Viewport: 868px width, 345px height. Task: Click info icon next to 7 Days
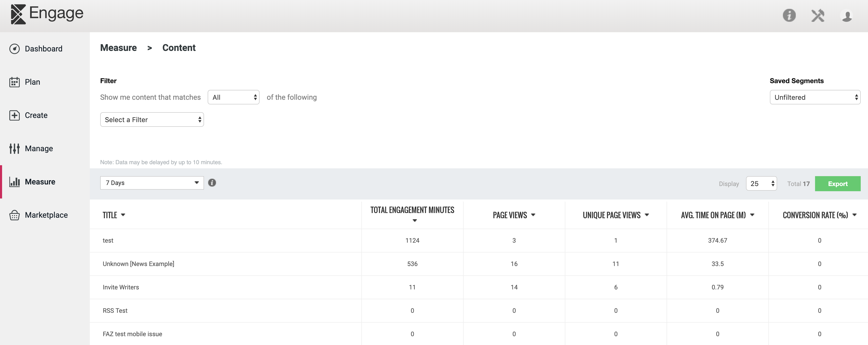(x=212, y=183)
